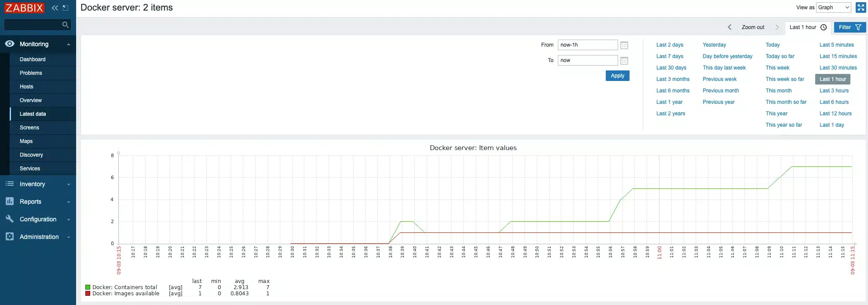Click the Inventory list icon
This screenshot has height=305, width=868.
coord(10,184)
